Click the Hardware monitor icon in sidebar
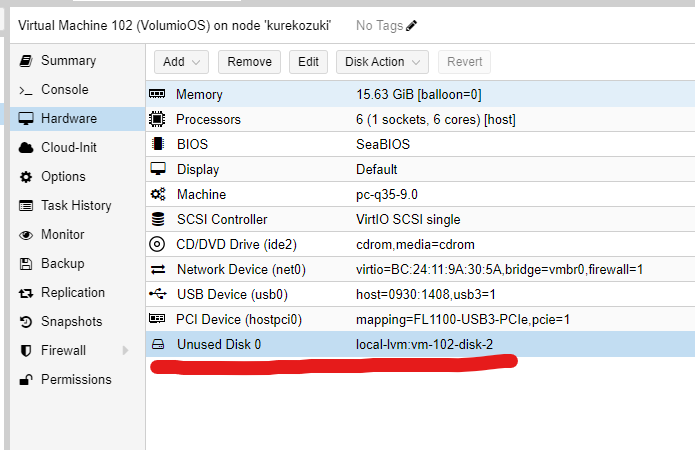The height and width of the screenshot is (450, 695). pos(26,119)
